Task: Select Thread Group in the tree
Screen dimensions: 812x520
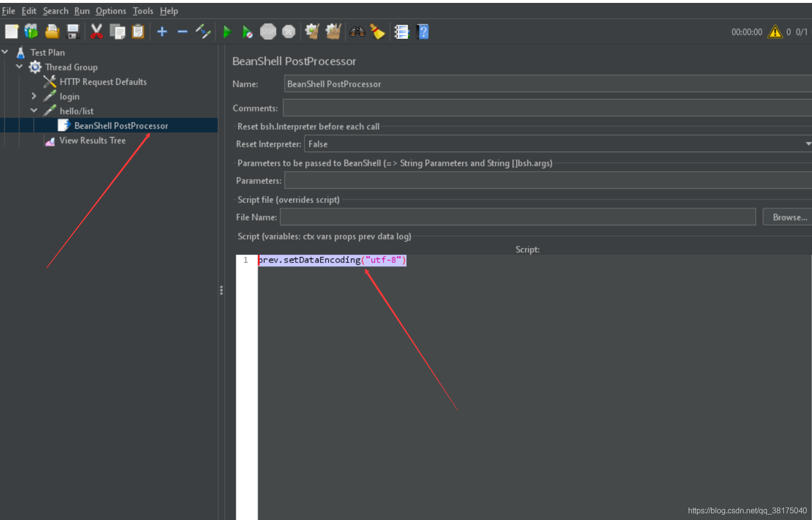Action: [x=71, y=67]
